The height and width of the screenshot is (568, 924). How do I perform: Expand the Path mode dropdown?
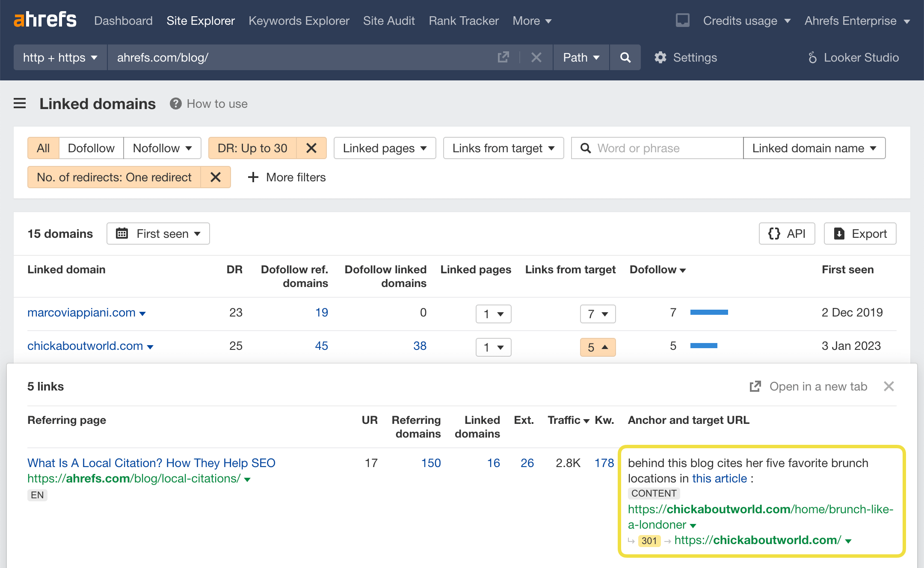point(580,57)
